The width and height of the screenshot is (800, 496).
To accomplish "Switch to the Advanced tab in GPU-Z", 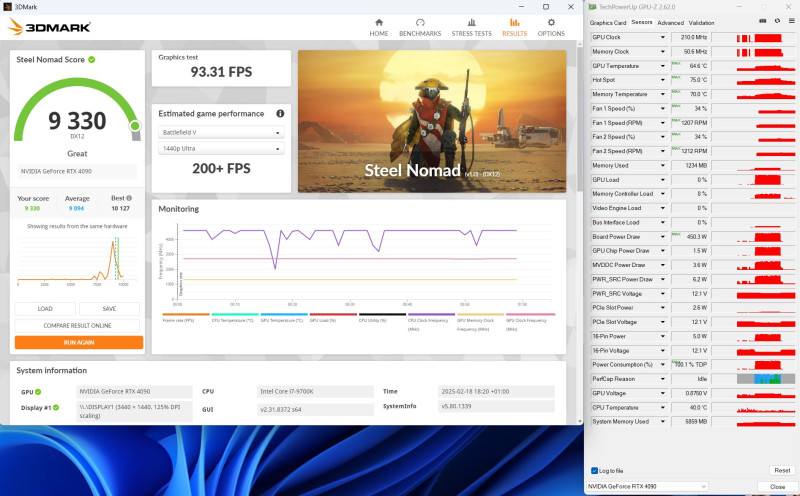I will (x=670, y=22).
